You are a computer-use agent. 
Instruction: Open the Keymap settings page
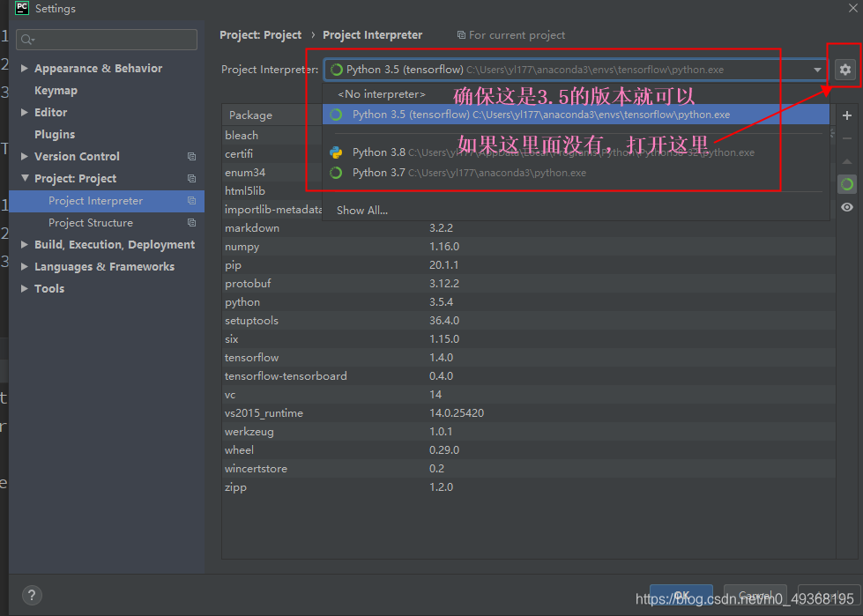point(56,90)
